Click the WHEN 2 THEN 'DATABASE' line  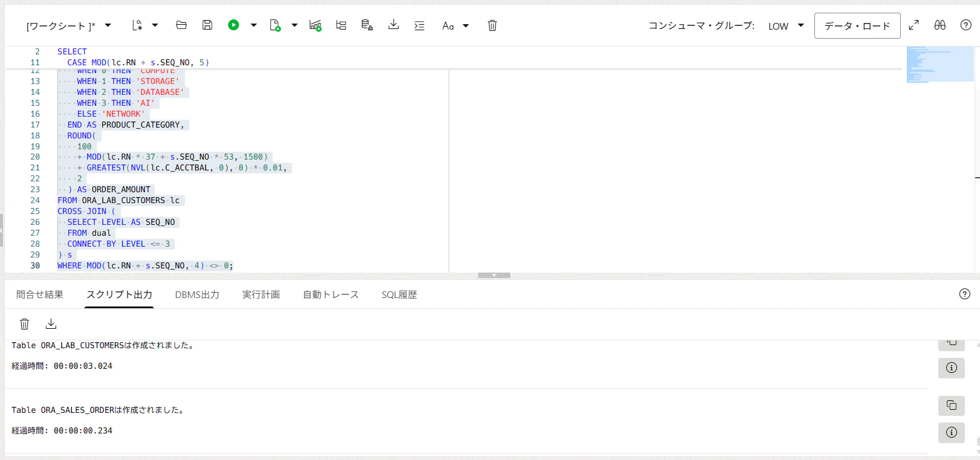click(x=131, y=92)
